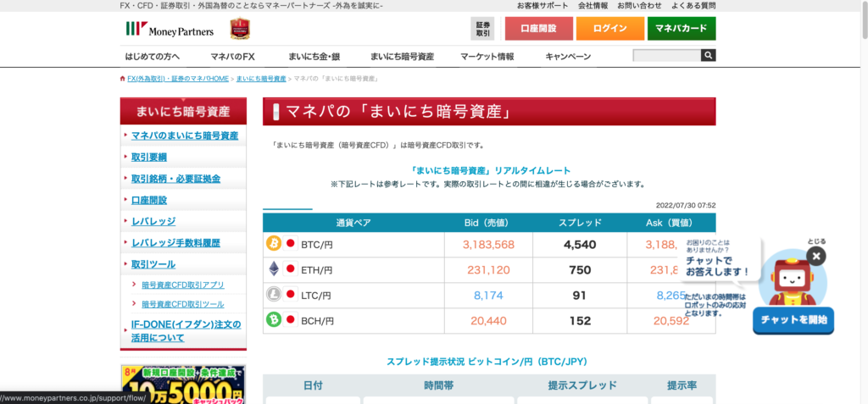Open マーケット情報 menu

(x=487, y=57)
